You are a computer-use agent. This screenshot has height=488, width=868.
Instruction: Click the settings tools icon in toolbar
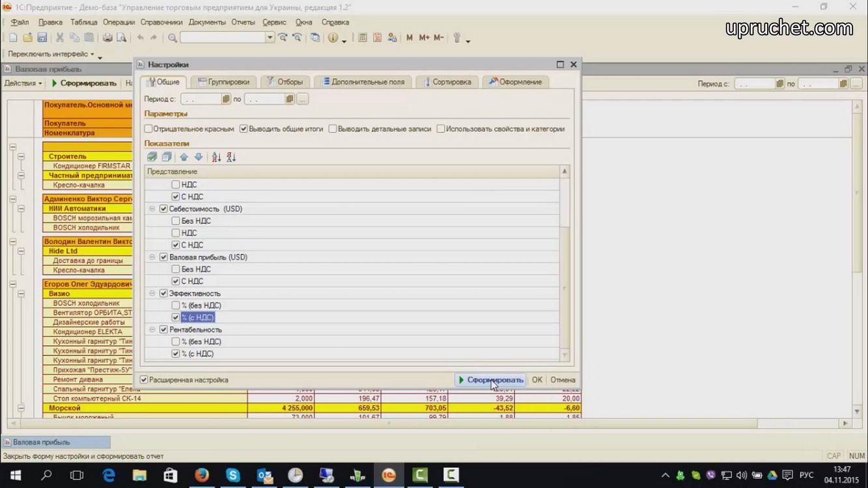(x=457, y=38)
